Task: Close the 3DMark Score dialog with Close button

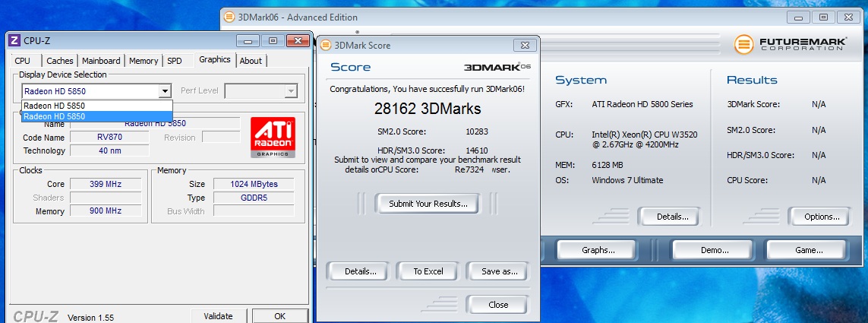Action: [x=498, y=305]
